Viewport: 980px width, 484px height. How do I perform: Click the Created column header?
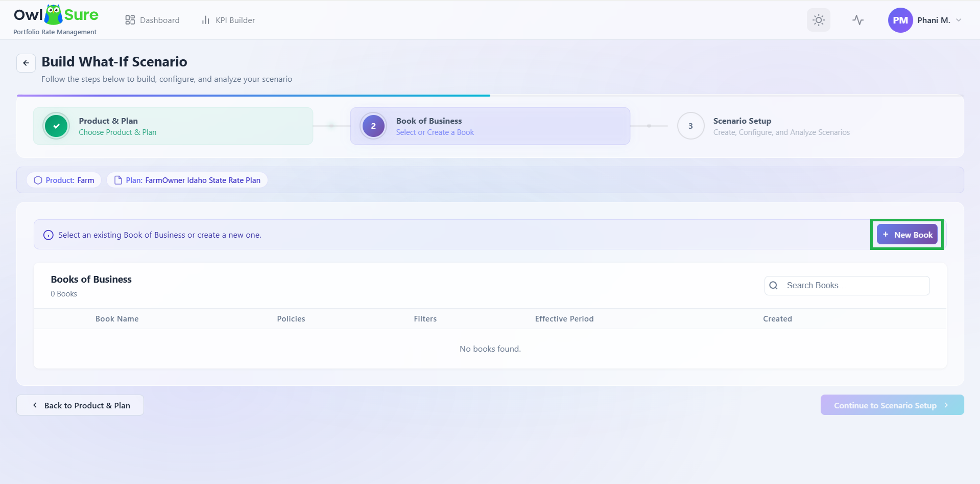pos(777,318)
